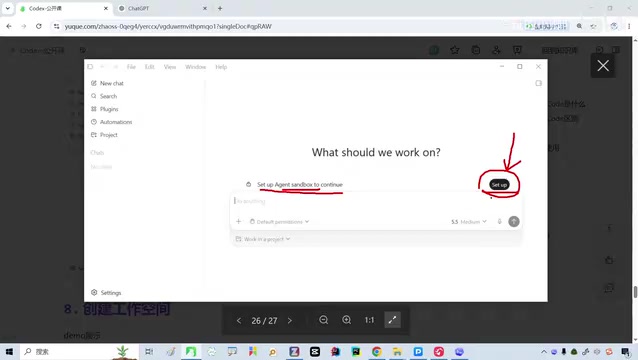638x360 pixels.
Task: Close the image preview overlay
Action: (x=603, y=65)
